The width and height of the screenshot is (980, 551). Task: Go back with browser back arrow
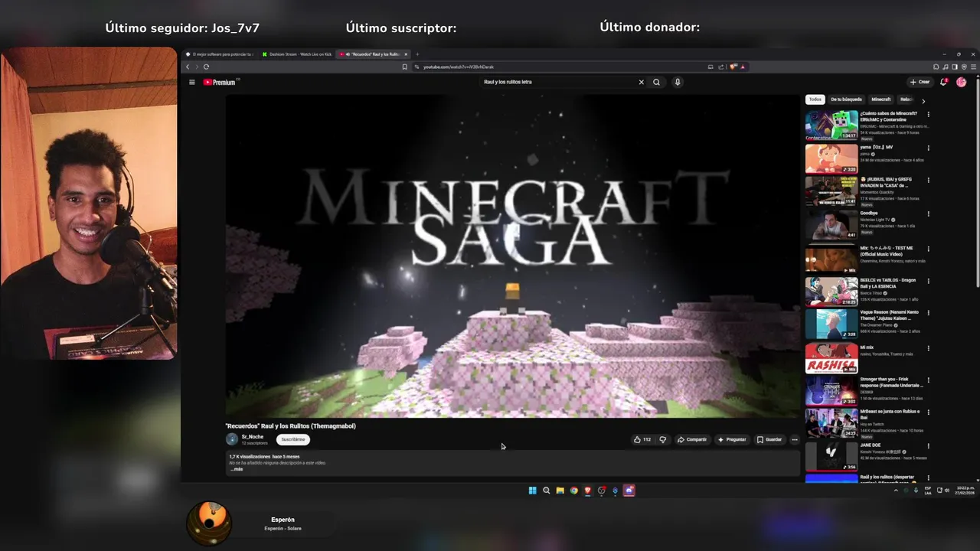[188, 67]
